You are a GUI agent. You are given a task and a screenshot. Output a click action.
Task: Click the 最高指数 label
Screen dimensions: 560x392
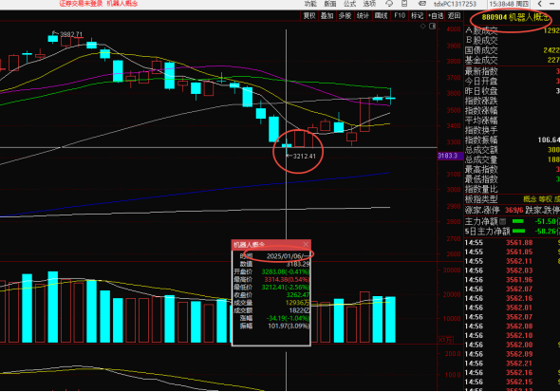click(x=481, y=169)
